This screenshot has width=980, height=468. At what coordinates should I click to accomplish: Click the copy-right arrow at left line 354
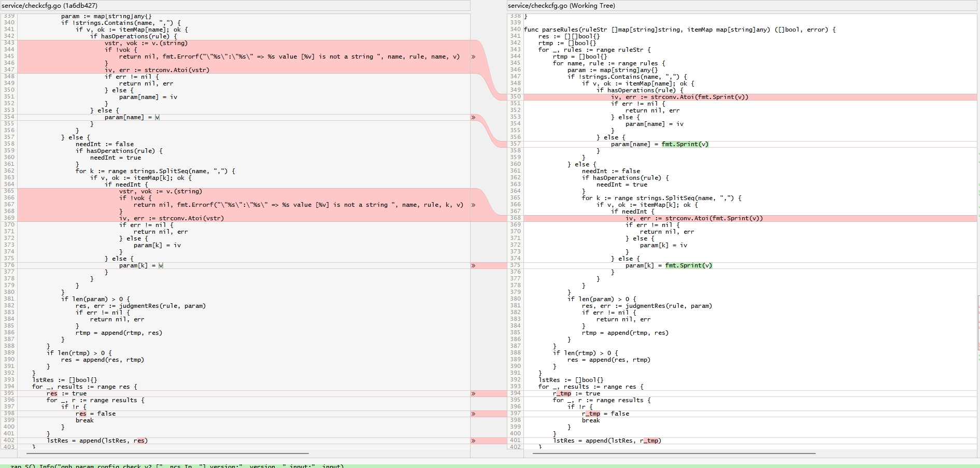tap(473, 117)
